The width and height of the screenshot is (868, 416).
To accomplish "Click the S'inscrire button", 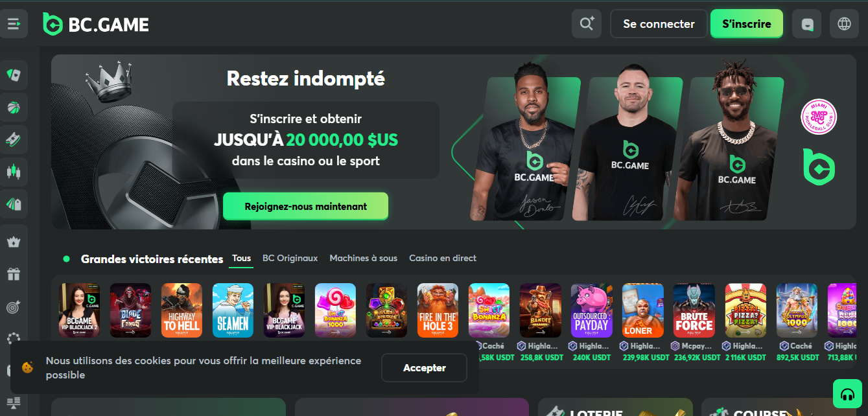I will tap(747, 24).
